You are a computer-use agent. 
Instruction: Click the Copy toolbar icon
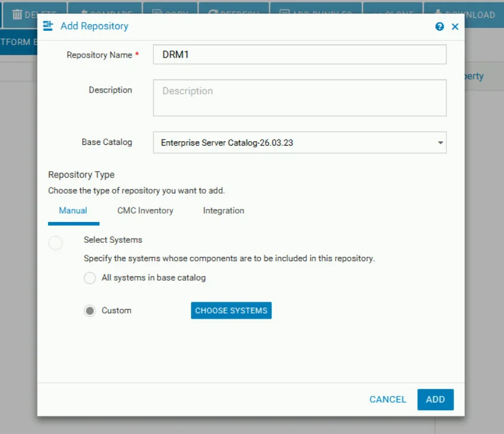point(157,14)
